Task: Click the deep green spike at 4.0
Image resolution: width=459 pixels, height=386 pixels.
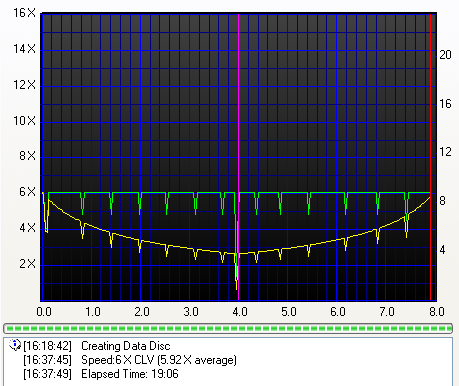Action: click(x=236, y=240)
